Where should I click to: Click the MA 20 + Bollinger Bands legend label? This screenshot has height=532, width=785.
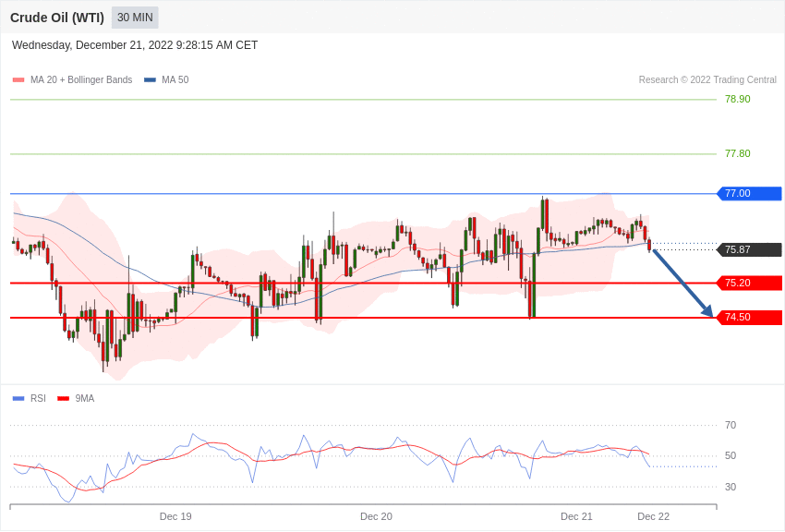coord(81,80)
